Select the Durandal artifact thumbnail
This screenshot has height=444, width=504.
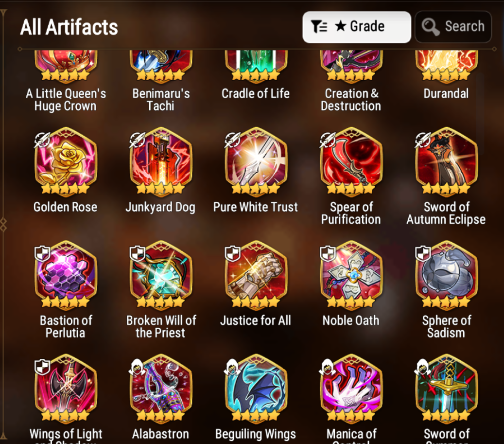[x=446, y=66]
